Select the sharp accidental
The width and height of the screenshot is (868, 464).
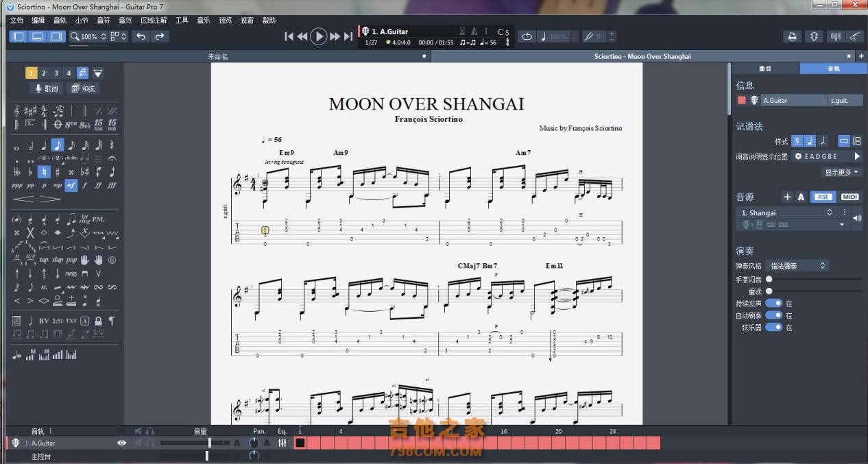coord(58,172)
